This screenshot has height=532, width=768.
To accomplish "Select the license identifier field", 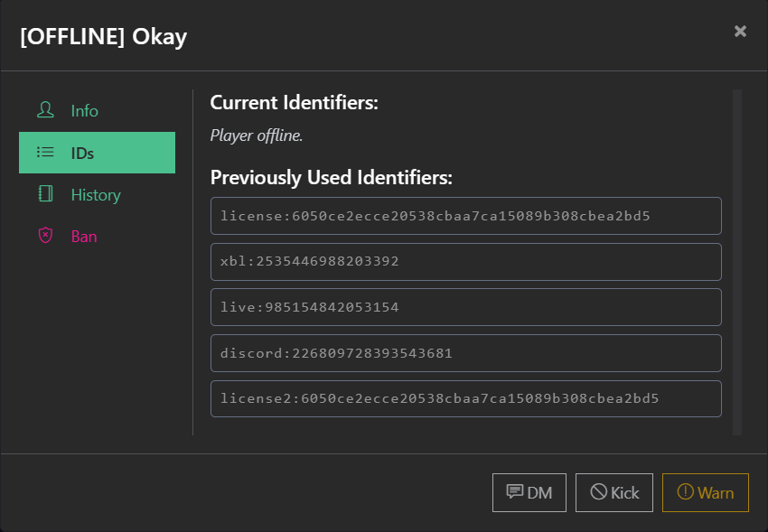I will pyautogui.click(x=466, y=215).
